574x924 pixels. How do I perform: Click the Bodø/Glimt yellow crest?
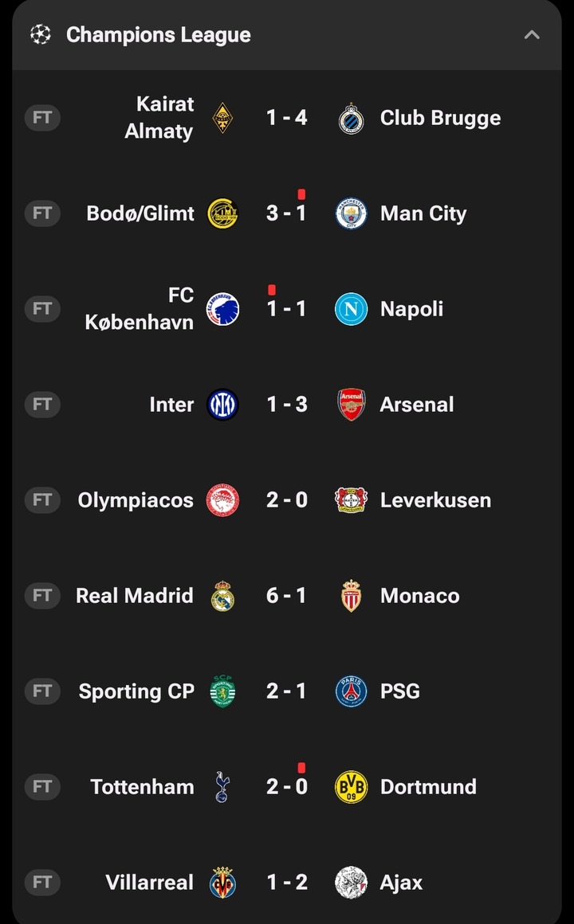[222, 213]
